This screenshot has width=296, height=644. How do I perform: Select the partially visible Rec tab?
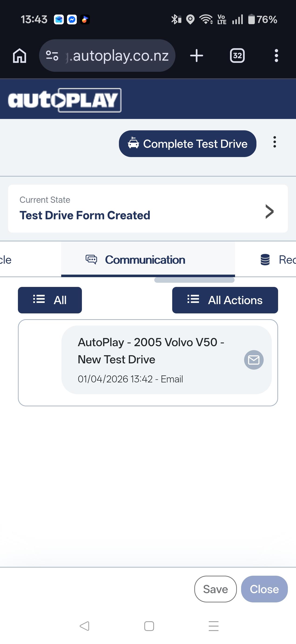278,260
